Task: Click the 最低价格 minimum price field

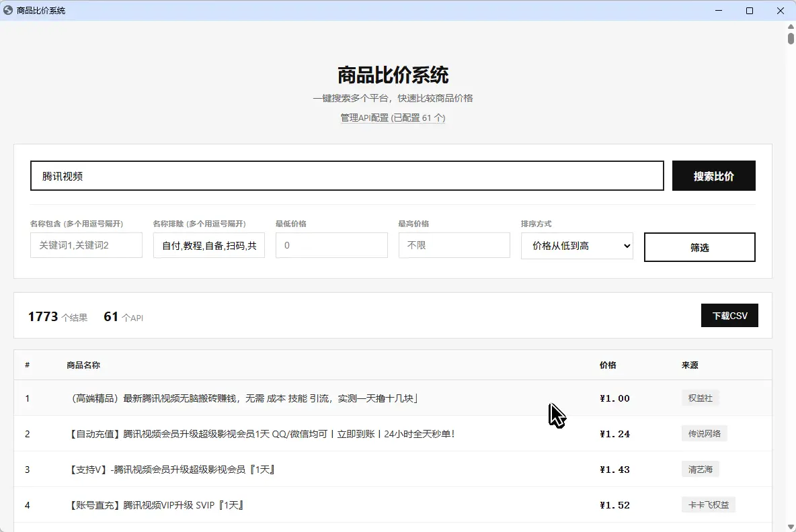Action: coord(331,245)
